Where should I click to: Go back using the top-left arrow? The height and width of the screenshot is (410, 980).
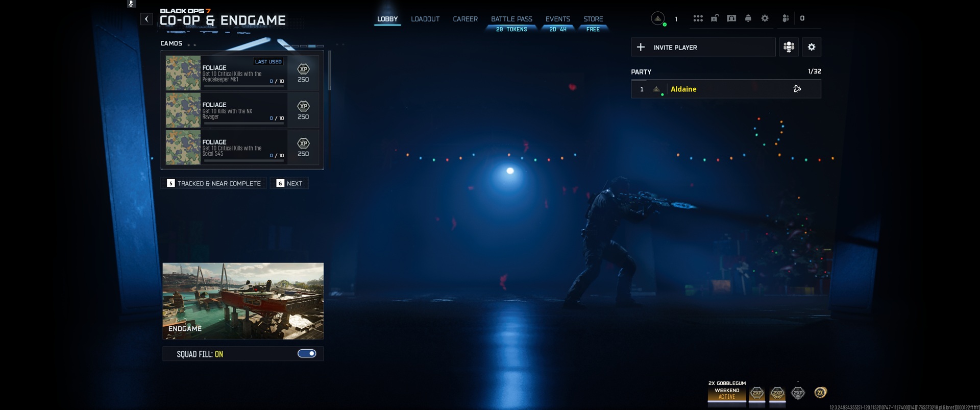(146, 19)
